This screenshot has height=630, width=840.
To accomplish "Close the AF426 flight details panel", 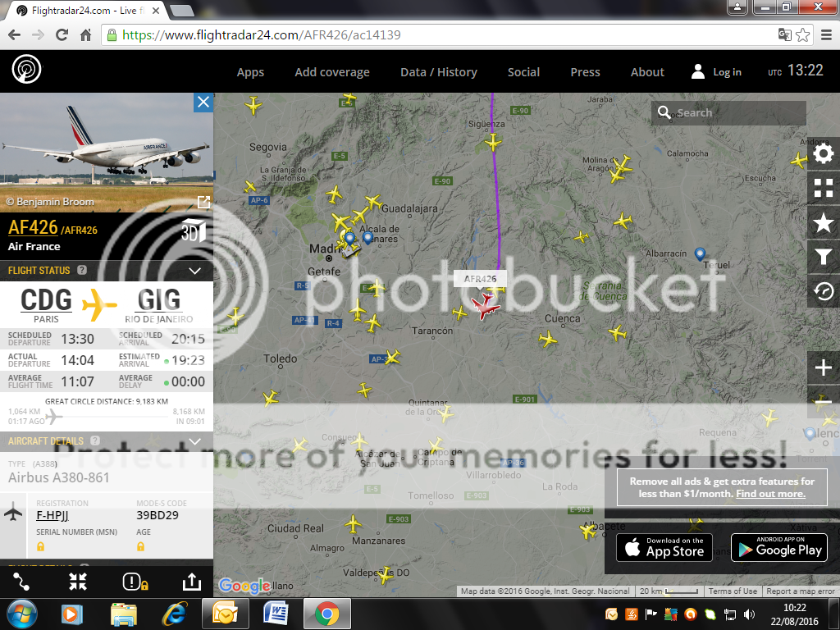I will pyautogui.click(x=203, y=103).
